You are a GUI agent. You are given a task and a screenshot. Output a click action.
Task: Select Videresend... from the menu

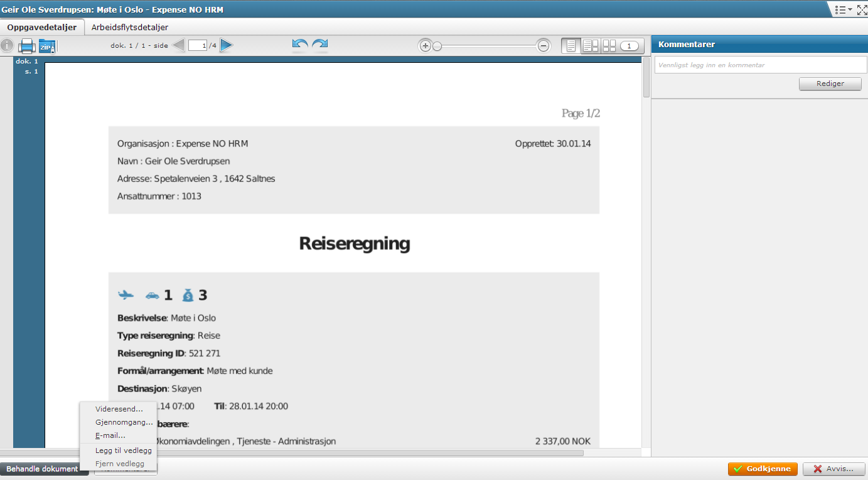pos(119,409)
